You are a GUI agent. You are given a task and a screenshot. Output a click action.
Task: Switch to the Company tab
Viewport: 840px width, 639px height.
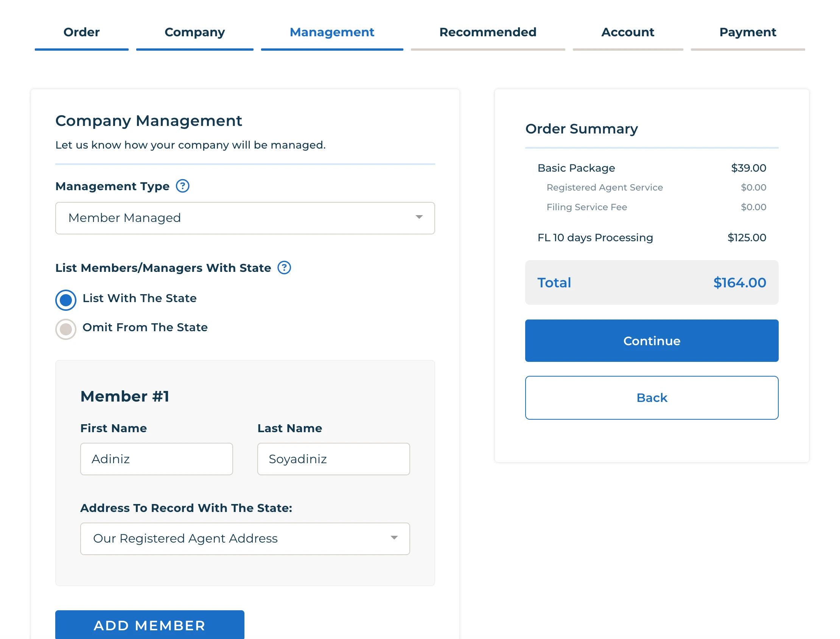click(x=194, y=33)
